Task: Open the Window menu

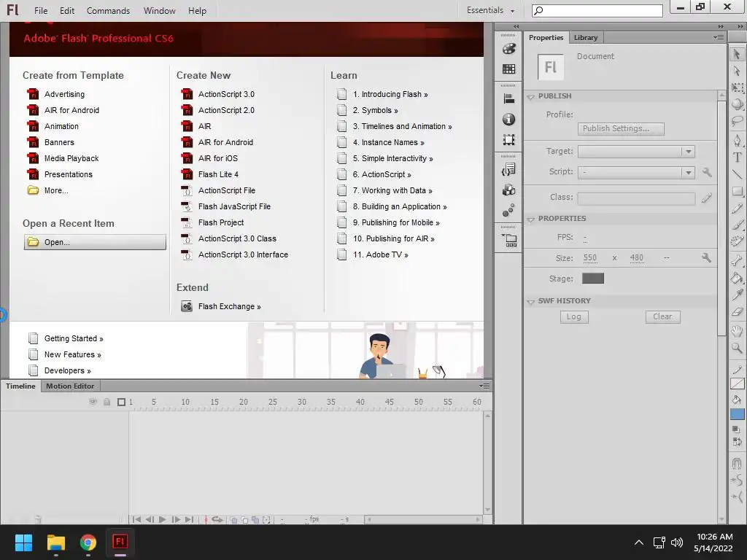Action: click(x=160, y=10)
